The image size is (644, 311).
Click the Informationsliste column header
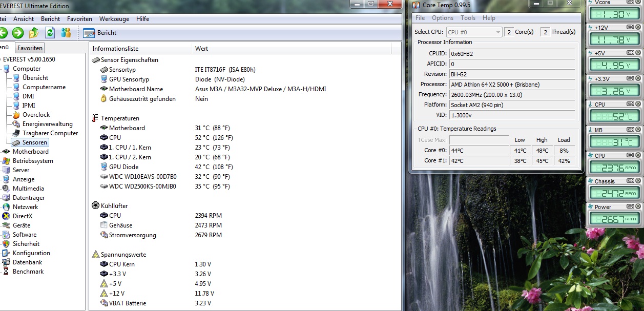tap(141, 49)
